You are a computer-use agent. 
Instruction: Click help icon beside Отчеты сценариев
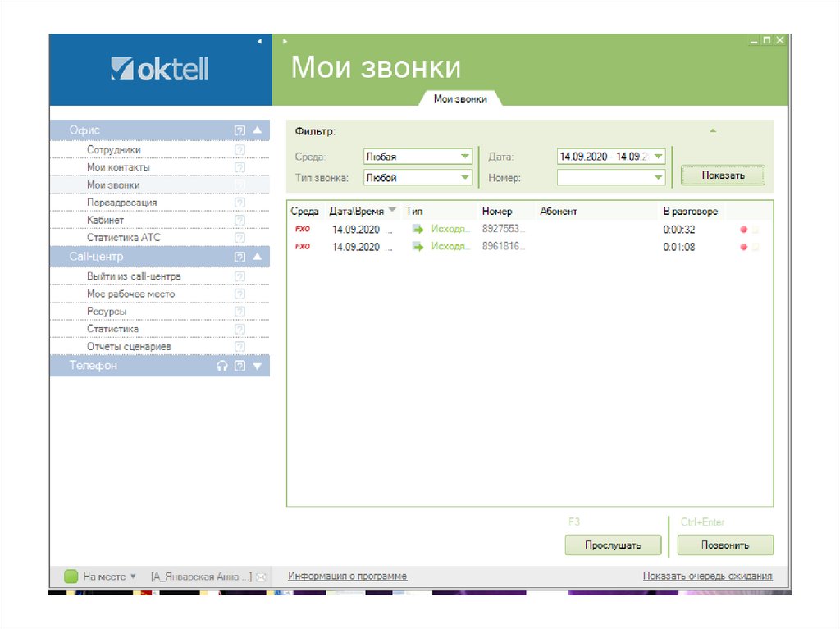coord(240,347)
